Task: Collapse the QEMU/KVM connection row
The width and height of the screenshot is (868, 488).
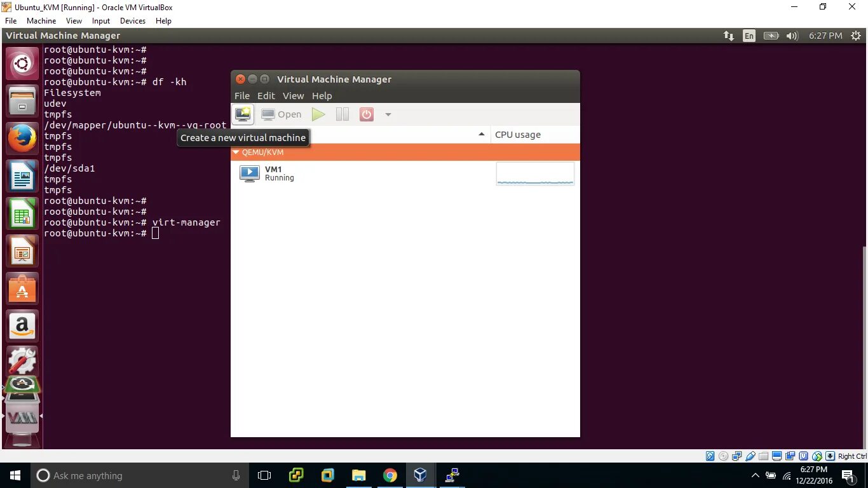Action: pyautogui.click(x=236, y=152)
